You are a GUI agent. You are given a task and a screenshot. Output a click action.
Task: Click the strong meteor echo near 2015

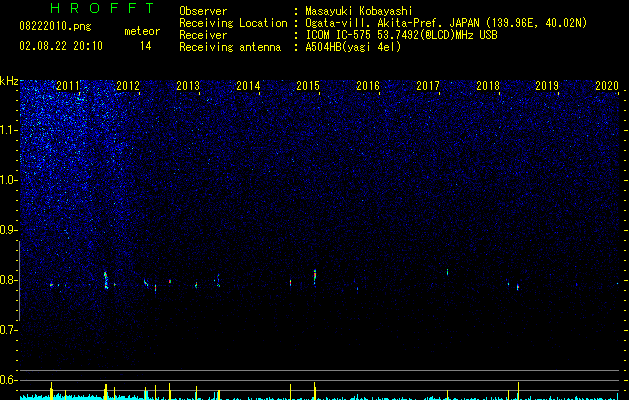coord(315,277)
